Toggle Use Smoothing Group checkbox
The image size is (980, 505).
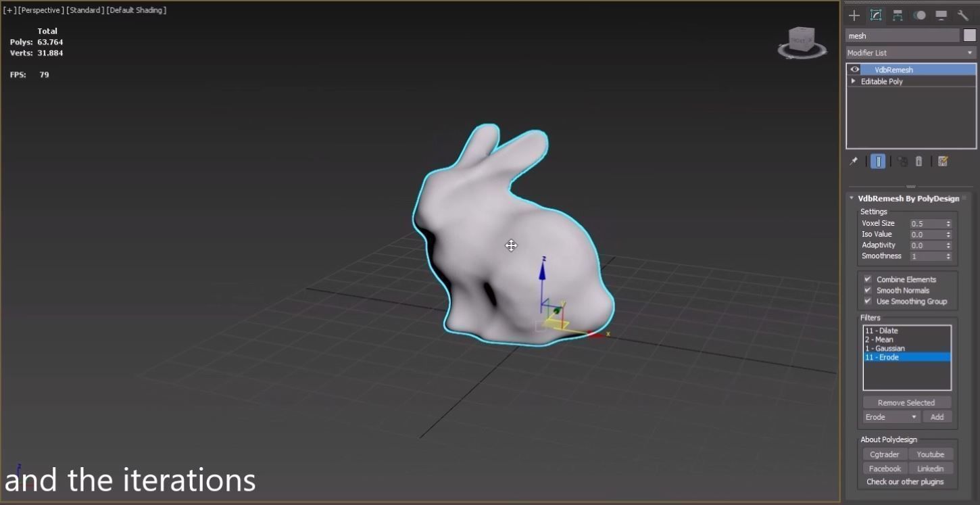pos(868,301)
